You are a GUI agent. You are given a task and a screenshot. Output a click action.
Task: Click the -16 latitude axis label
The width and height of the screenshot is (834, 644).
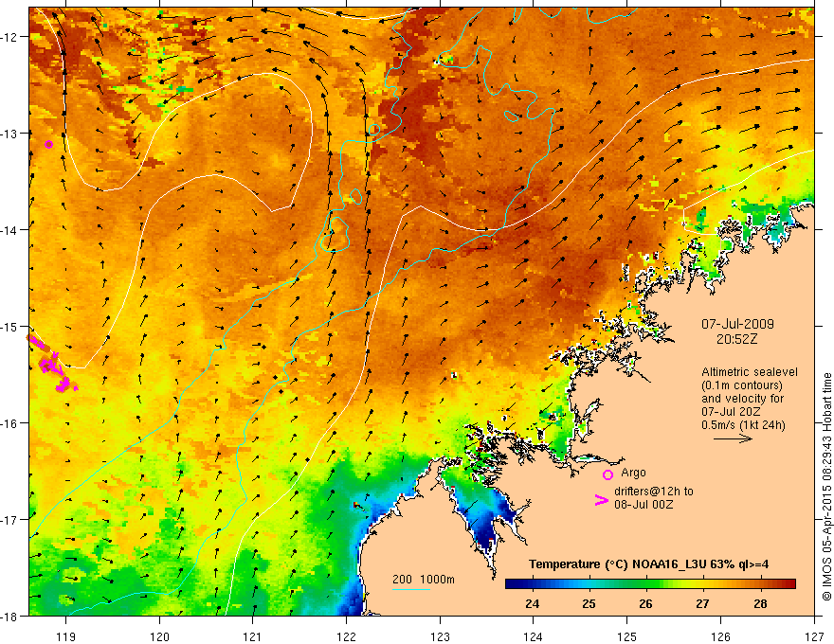pyautogui.click(x=10, y=423)
